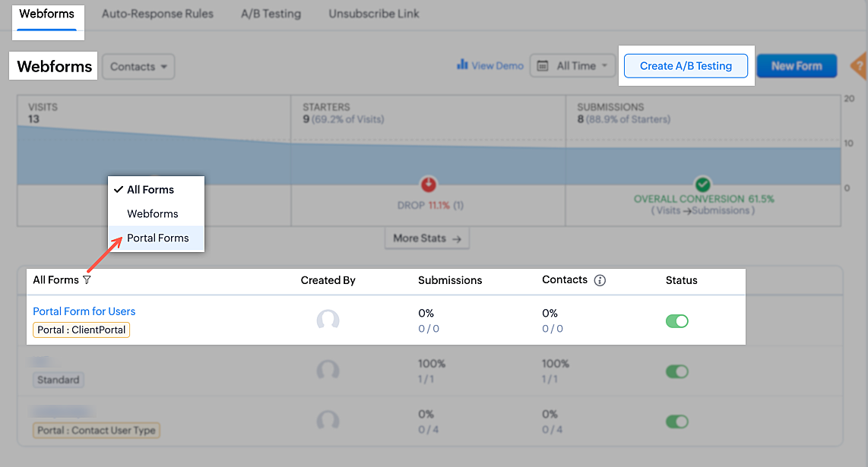The width and height of the screenshot is (868, 467).
Task: Click the green overall conversion checkmark icon
Action: [x=703, y=185]
